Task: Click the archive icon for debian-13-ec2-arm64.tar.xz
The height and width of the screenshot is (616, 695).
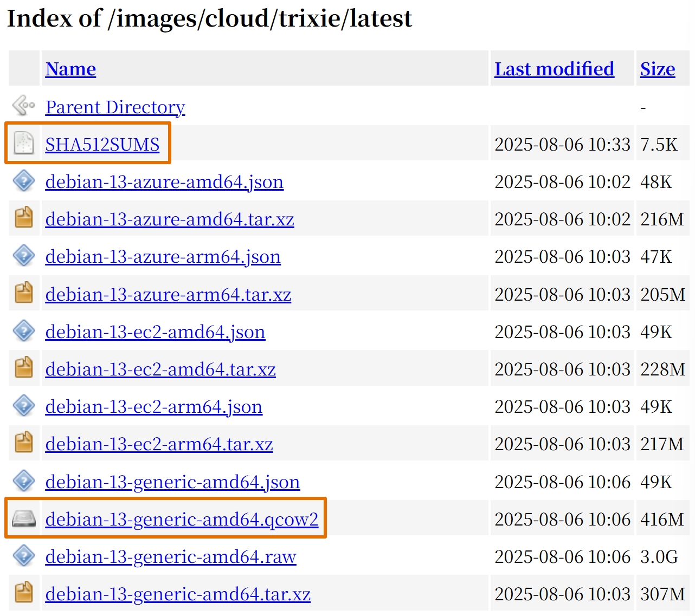Action: point(23,443)
